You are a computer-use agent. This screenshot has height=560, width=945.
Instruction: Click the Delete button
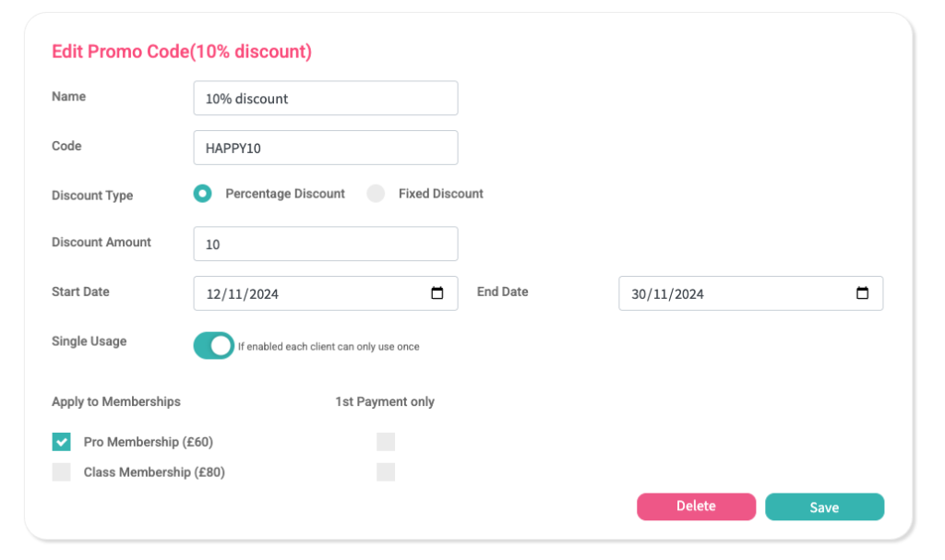(x=696, y=506)
